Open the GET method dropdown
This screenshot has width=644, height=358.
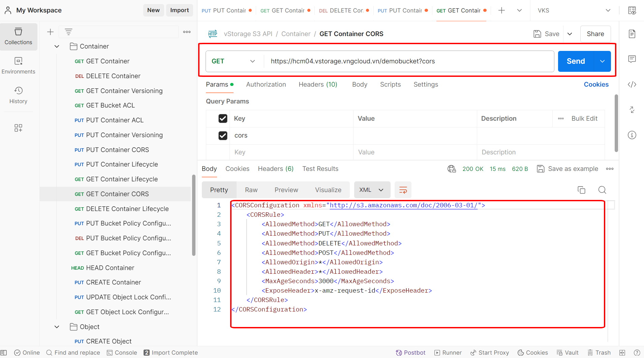pos(233,61)
